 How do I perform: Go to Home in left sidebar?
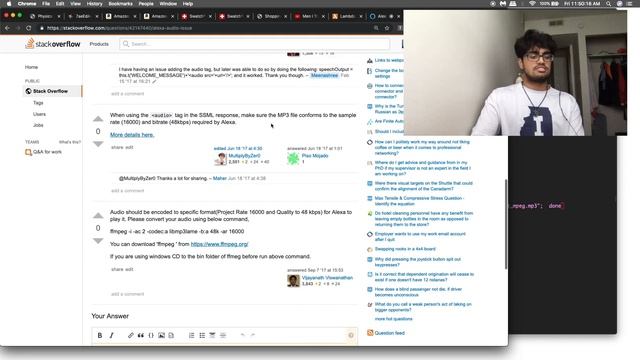coord(31,67)
